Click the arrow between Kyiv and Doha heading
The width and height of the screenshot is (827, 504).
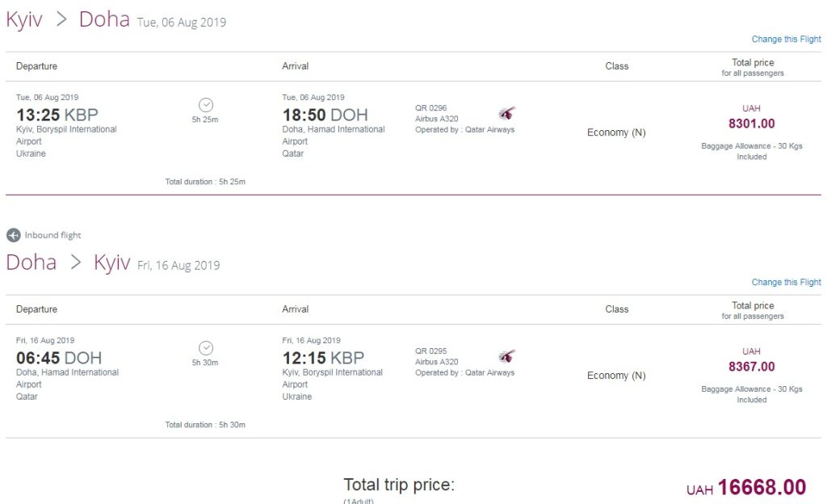(61, 20)
